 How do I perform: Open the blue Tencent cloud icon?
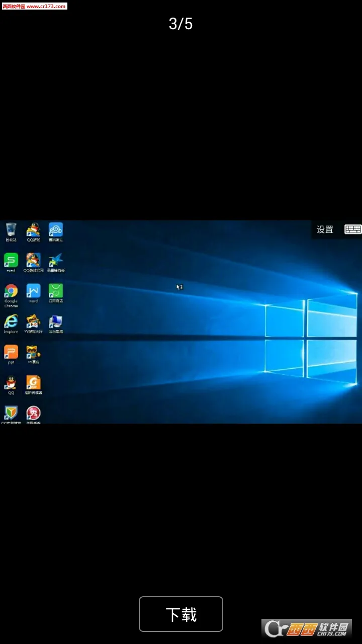coord(55,230)
